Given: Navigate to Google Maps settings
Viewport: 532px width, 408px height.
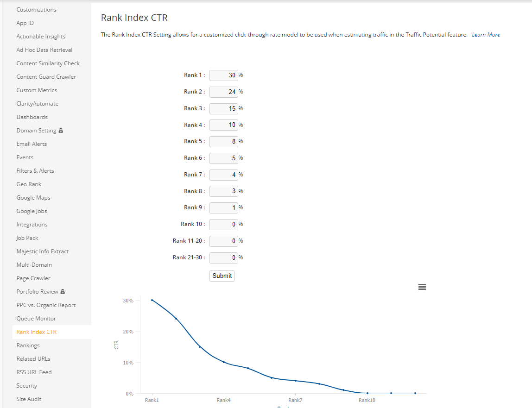Looking at the screenshot, I should [33, 198].
